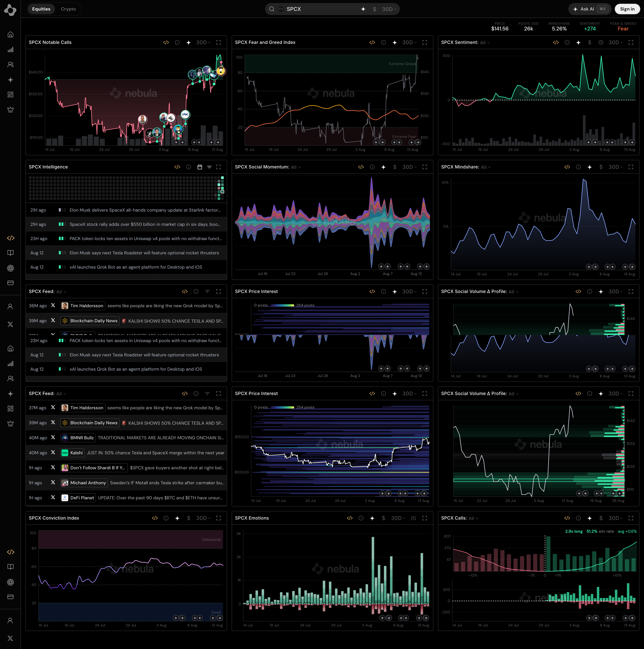644x649 pixels.
Task: Toggle price overlay in SPCX Conviction Index
Action: [189, 518]
